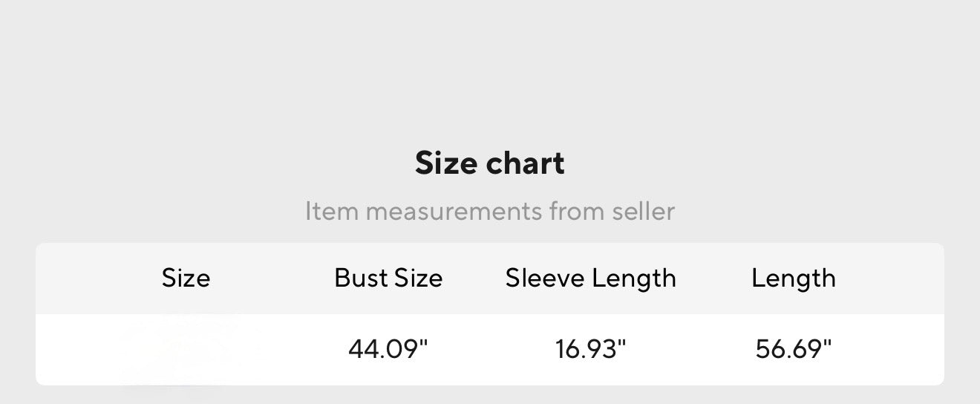Click the "Size chart" heading
Image resolution: width=980 pixels, height=404 pixels.
[489, 163]
